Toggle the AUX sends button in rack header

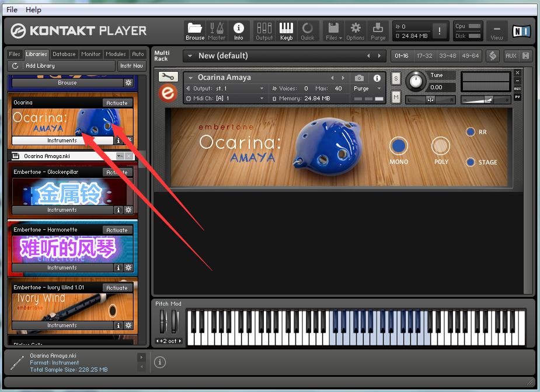(x=511, y=56)
